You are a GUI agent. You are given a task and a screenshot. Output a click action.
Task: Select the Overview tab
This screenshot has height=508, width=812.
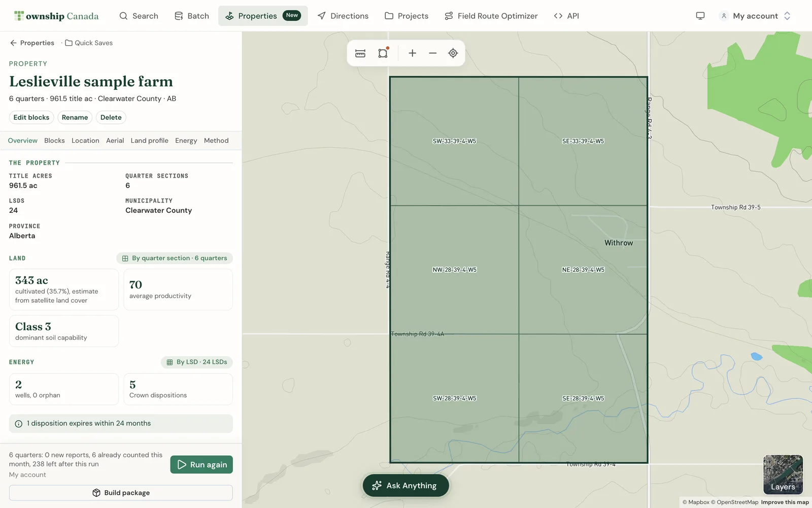tap(23, 141)
